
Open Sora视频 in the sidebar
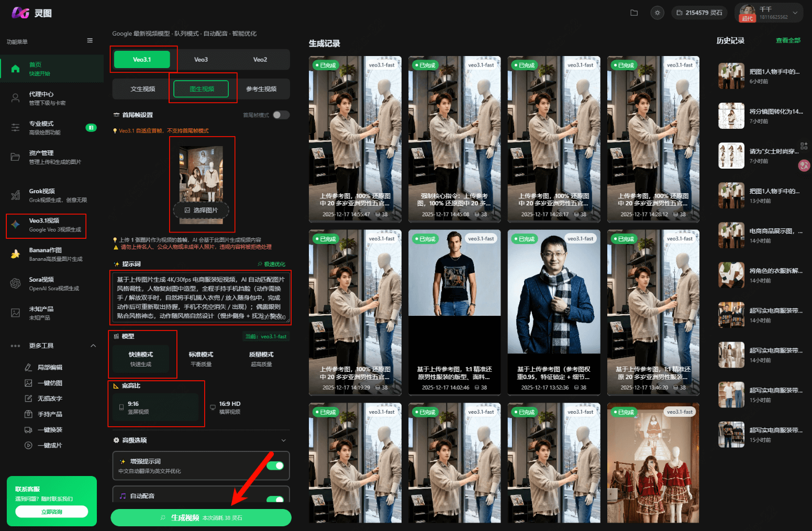[51, 283]
